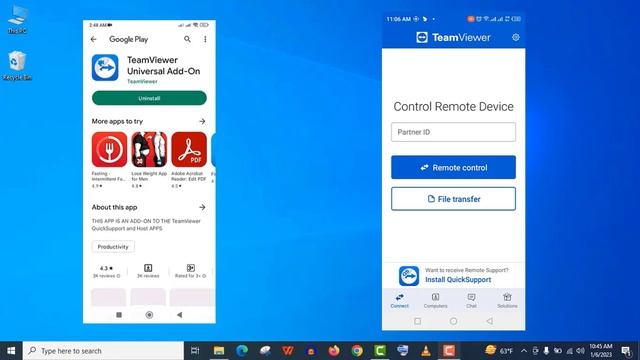640x360 pixels.
Task: Tap the square recents button on TeamViewer phone
Action: 418,321
